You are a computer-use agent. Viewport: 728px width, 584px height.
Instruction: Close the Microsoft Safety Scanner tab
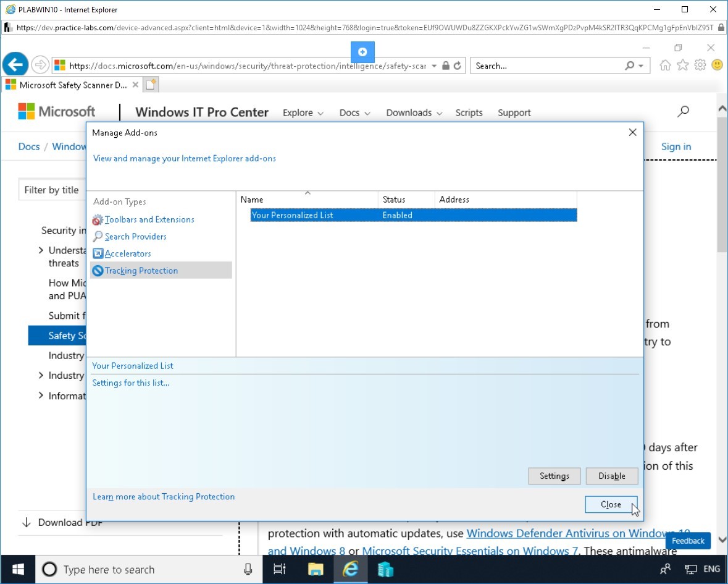coord(135,85)
